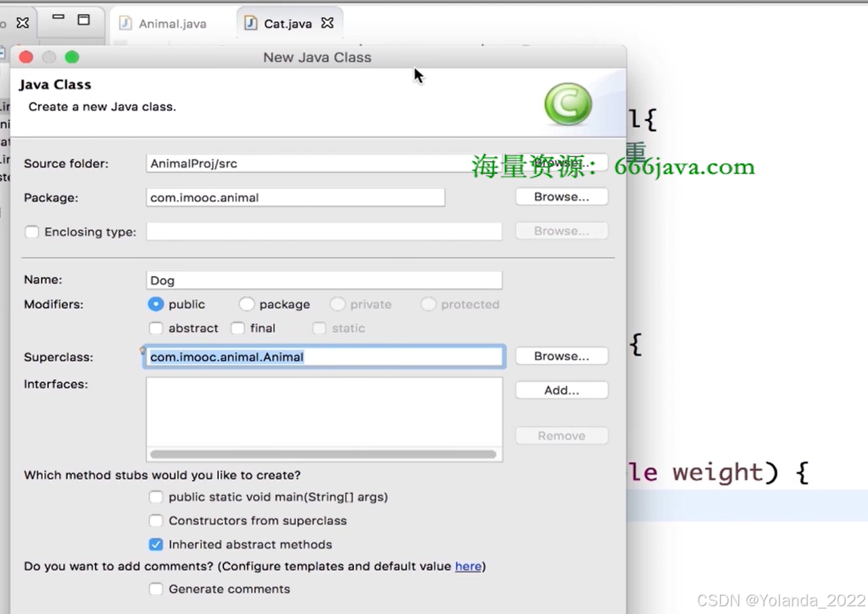Uncheck Inherited abstract methods option
Viewport: 868px width, 614px height.
(x=156, y=544)
